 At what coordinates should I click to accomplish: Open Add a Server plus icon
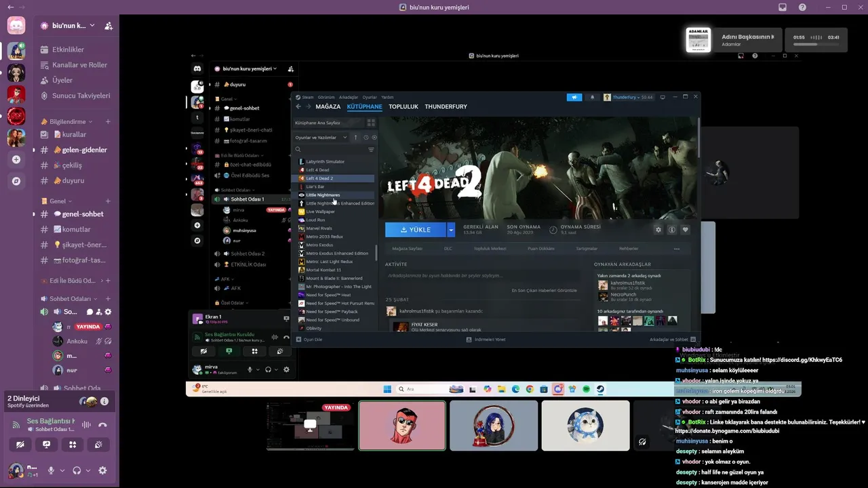[x=16, y=160]
